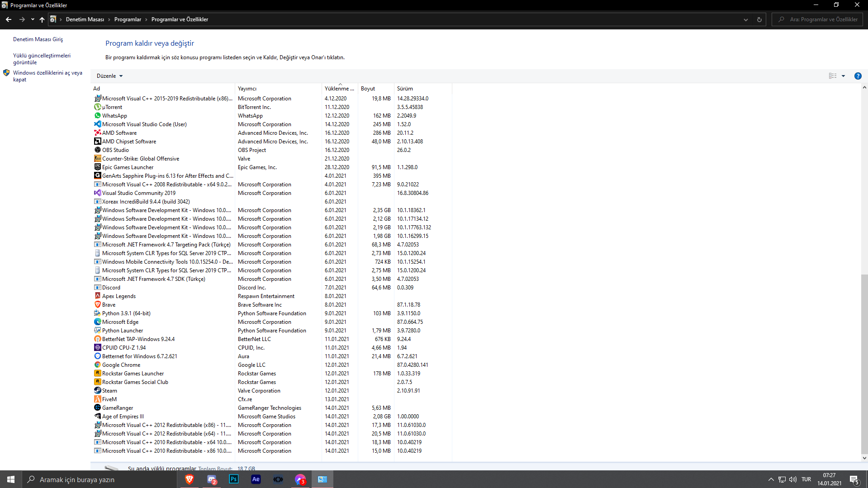Screen dimensions: 868x488
Task: Click the WhatsApp program icon
Action: pos(97,116)
